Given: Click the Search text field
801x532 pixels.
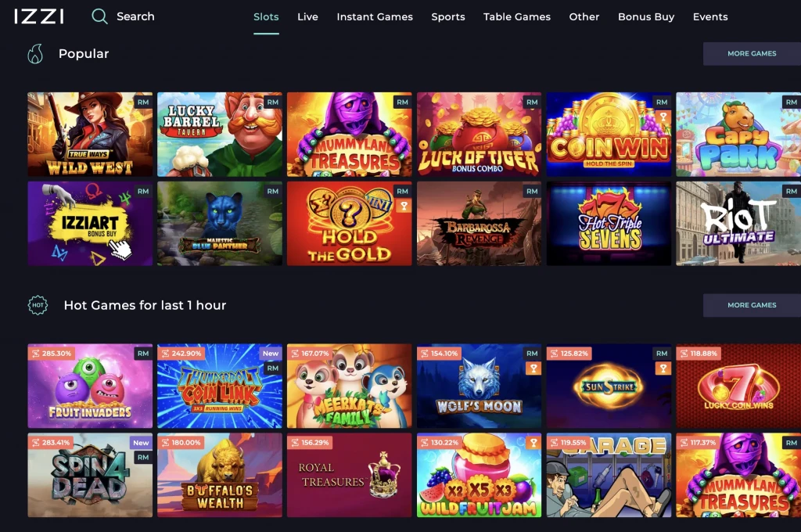Looking at the screenshot, I should click(135, 16).
